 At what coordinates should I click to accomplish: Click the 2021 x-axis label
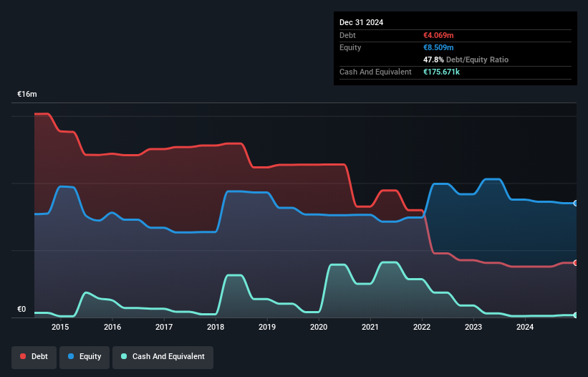(370, 327)
